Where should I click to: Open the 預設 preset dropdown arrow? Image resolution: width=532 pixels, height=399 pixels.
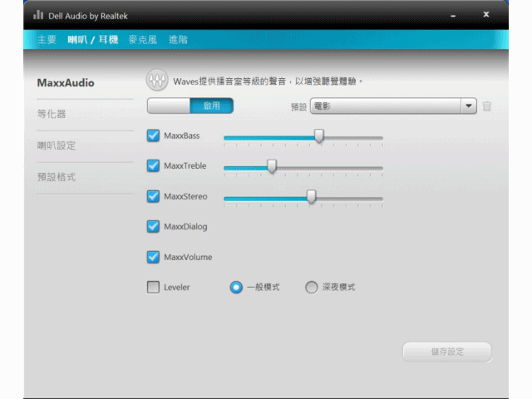click(469, 106)
